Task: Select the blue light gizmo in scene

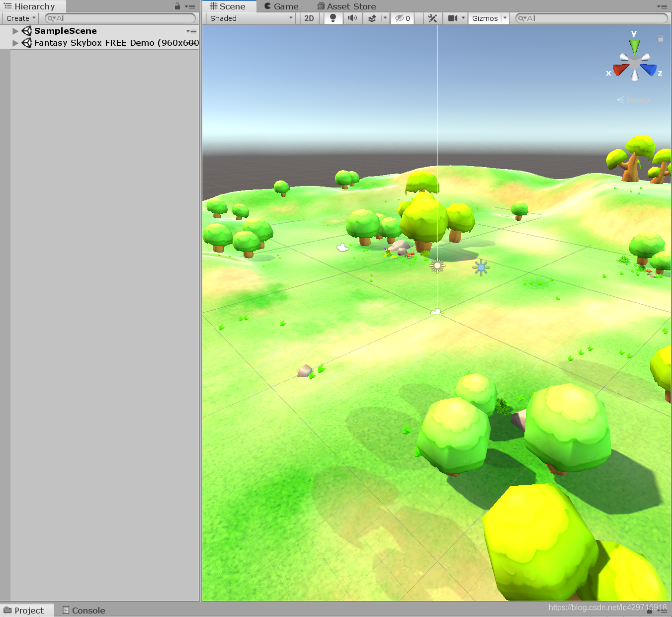Action: [x=481, y=267]
